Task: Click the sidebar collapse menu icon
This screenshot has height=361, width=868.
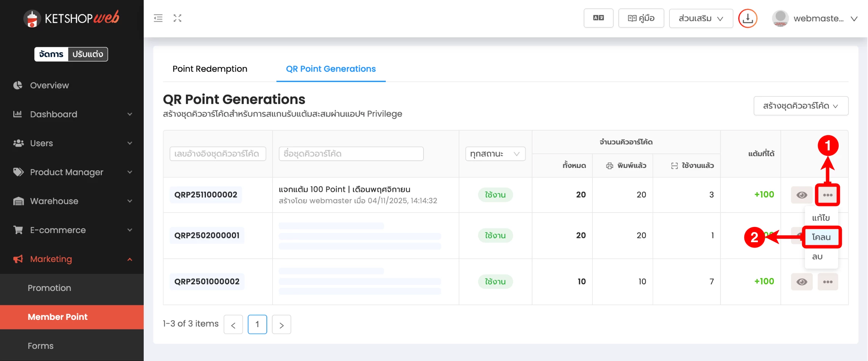Action: click(x=158, y=18)
